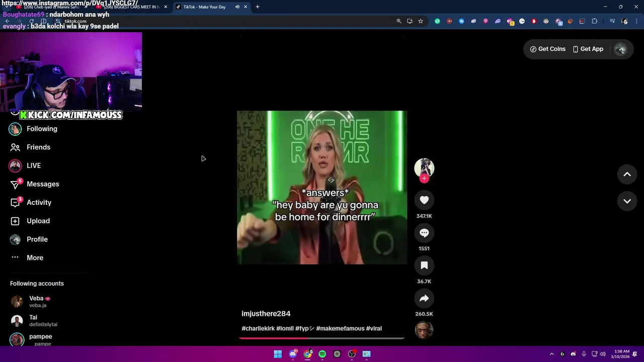
Task: Open the clock showing 1:58 AM
Action: coord(620,354)
